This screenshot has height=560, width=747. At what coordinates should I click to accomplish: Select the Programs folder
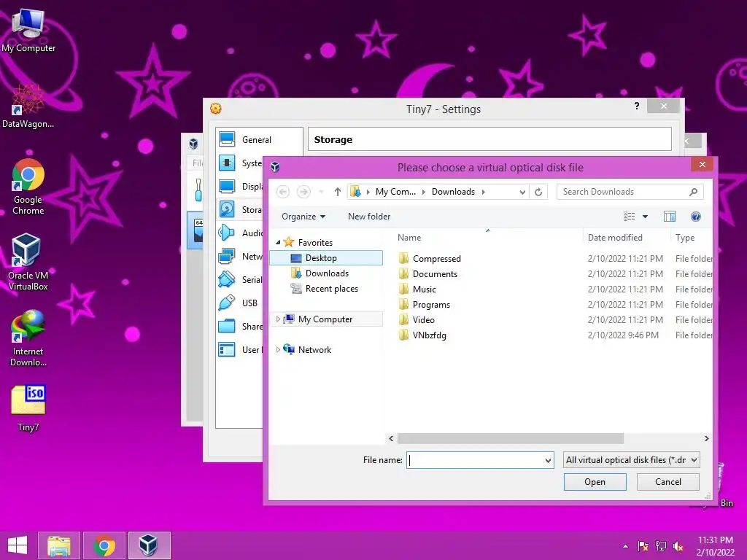click(x=431, y=304)
